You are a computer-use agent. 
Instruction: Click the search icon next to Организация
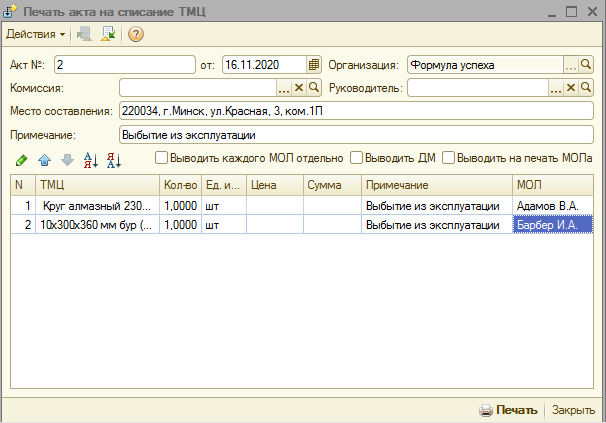(586, 65)
